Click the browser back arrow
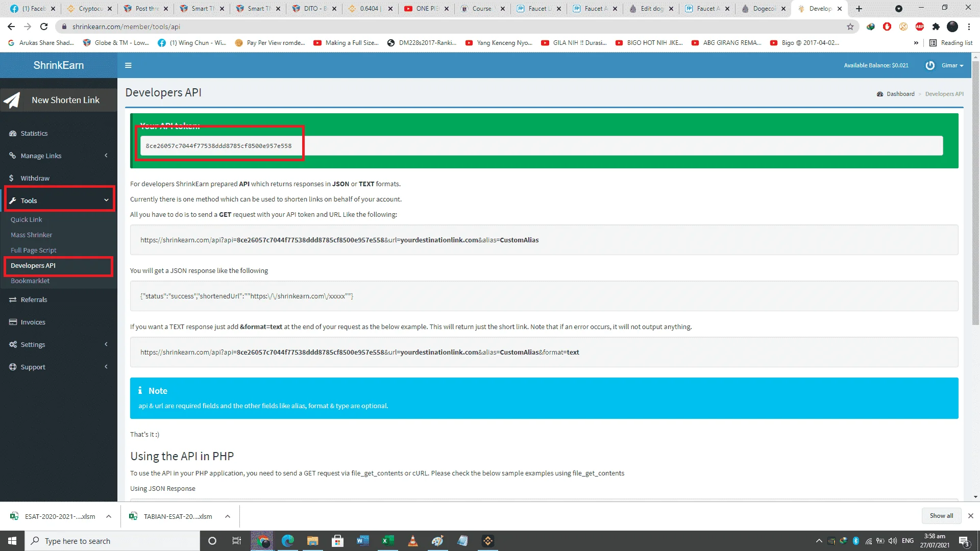 click(x=11, y=27)
